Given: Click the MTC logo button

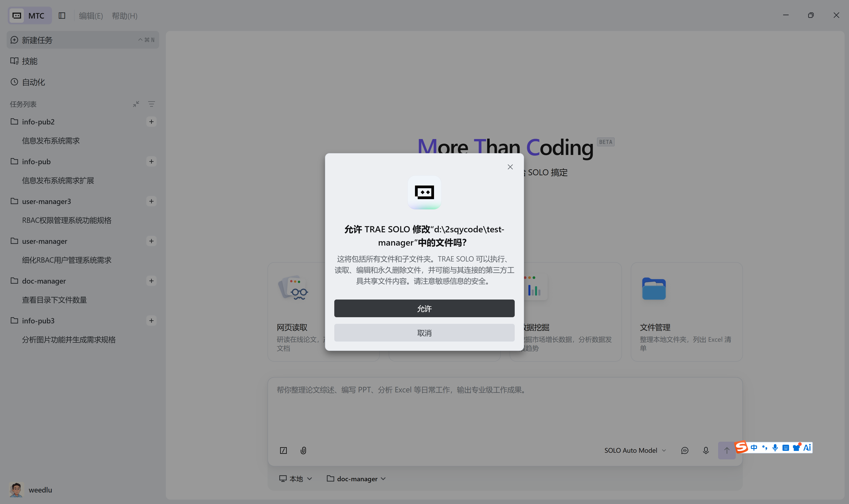Looking at the screenshot, I should point(30,16).
